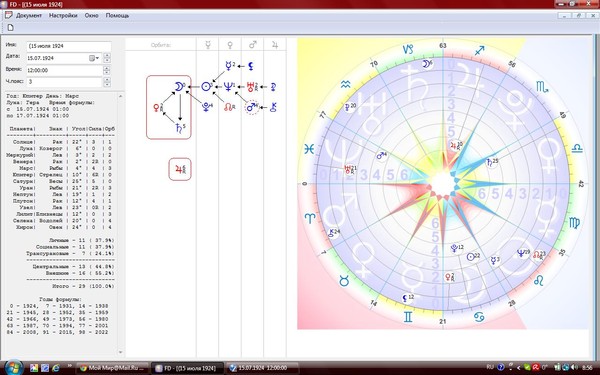Click the name input field
The image size is (600, 375).
click(69, 46)
